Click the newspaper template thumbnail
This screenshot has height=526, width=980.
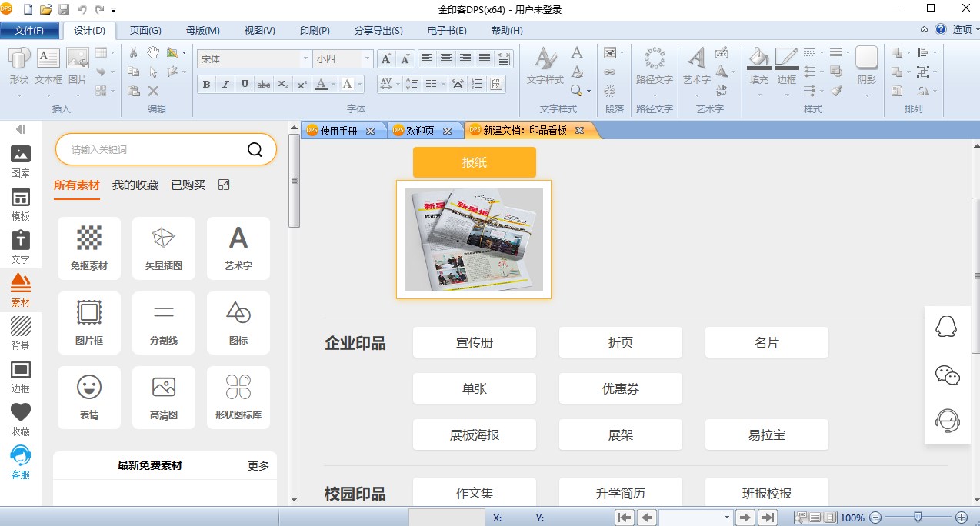tap(474, 239)
